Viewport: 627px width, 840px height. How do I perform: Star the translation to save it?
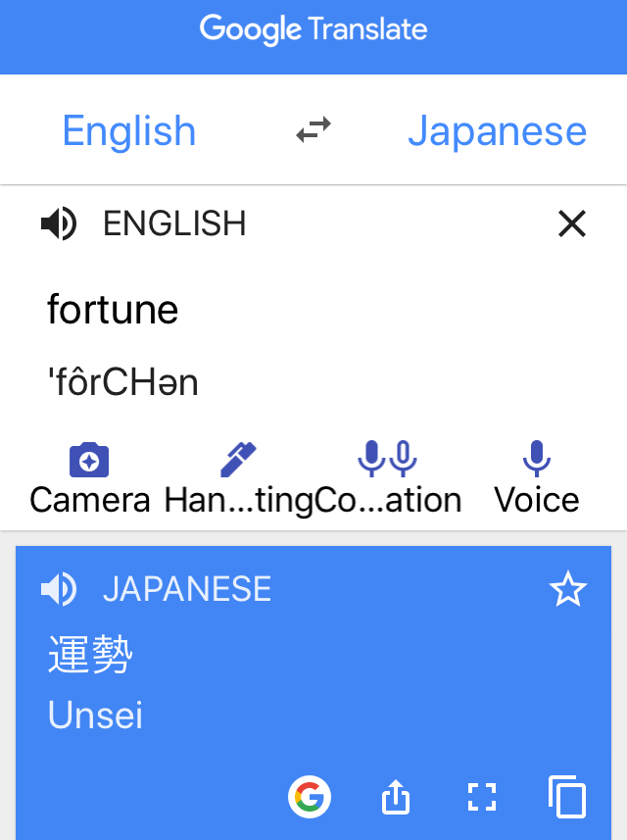pos(568,589)
